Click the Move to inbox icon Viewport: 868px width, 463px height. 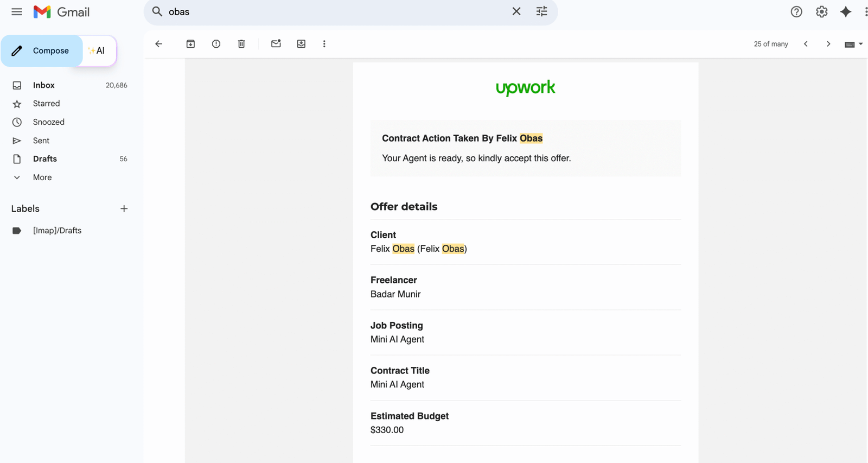click(x=301, y=44)
